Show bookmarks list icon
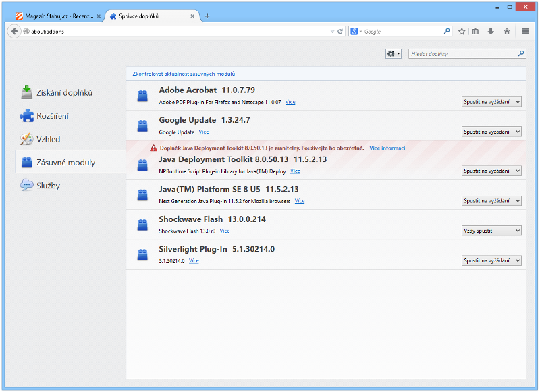 (475, 32)
